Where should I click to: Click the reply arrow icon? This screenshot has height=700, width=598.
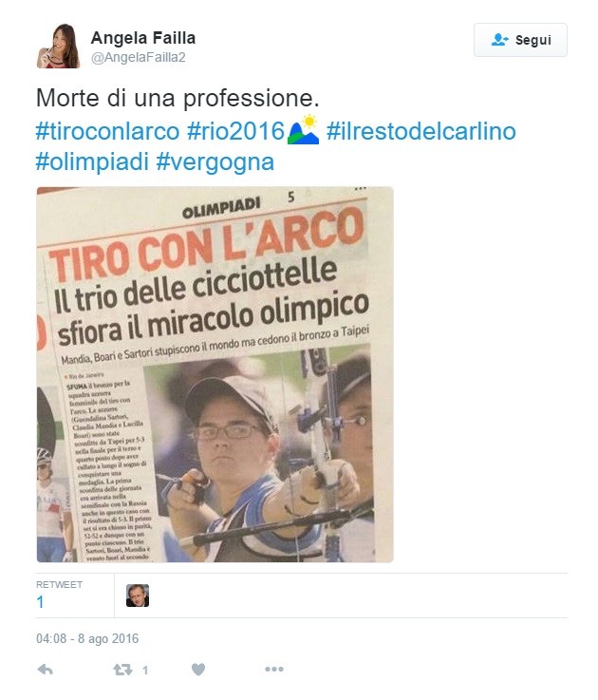pos(45,670)
